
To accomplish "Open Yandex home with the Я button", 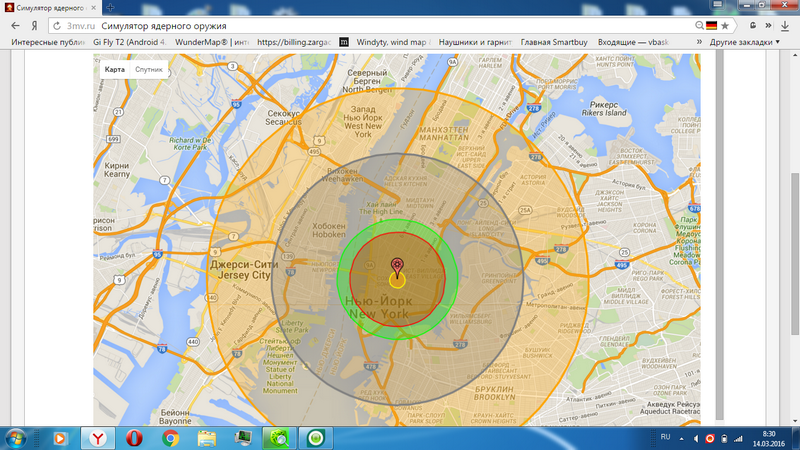I will [x=34, y=26].
